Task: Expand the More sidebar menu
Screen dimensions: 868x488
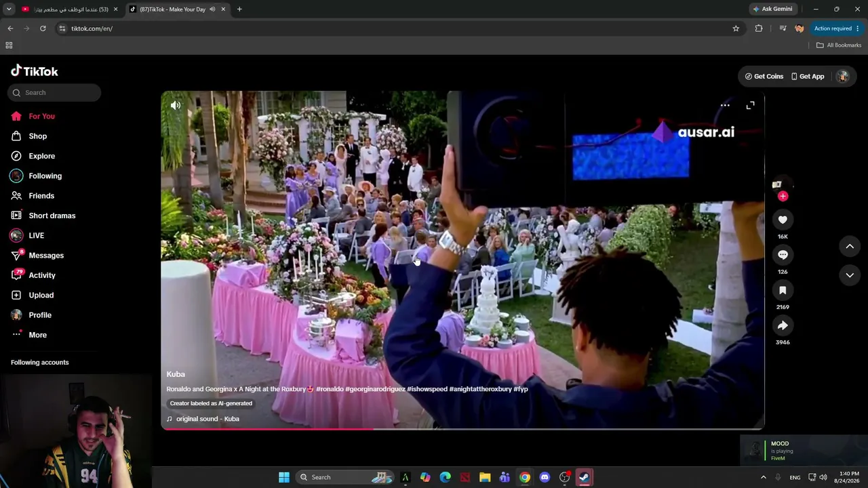Action: (x=29, y=335)
